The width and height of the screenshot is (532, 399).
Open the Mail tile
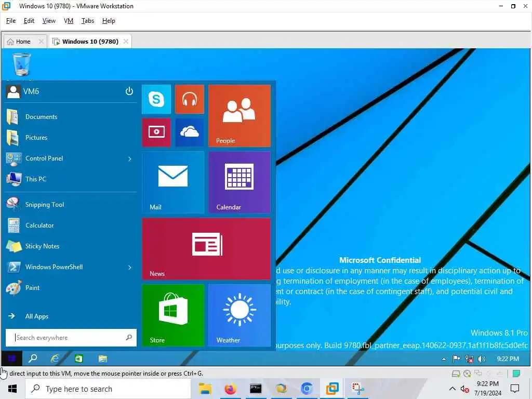coord(173,182)
